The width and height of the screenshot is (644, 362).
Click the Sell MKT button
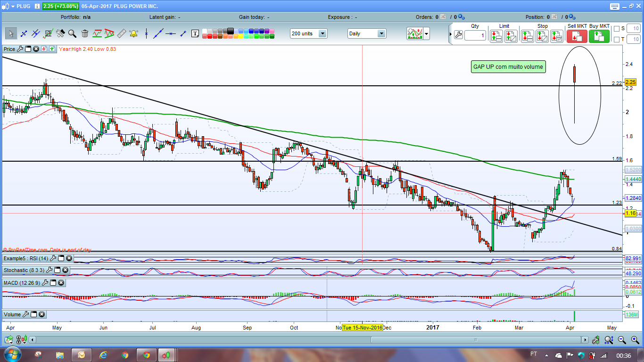click(577, 36)
